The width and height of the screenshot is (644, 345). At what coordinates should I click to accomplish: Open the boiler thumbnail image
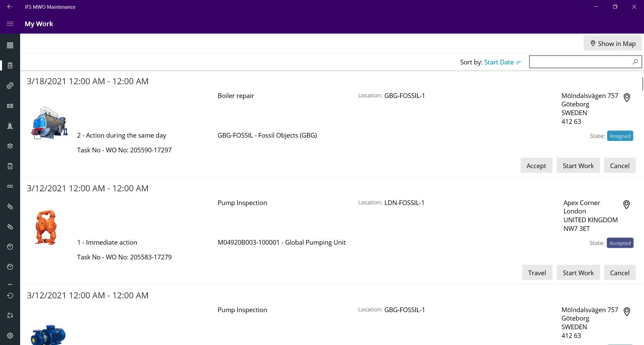pos(49,123)
